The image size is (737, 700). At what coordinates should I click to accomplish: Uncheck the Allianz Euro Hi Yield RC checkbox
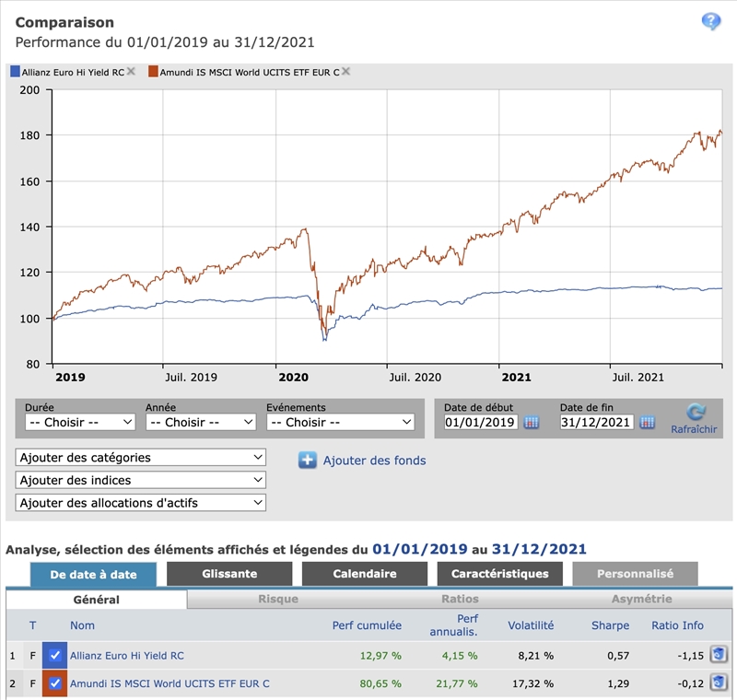coord(55,656)
